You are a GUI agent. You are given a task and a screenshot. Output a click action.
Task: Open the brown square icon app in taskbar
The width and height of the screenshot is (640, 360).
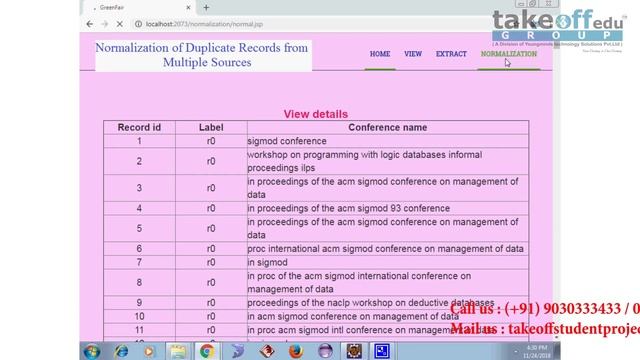(354, 351)
